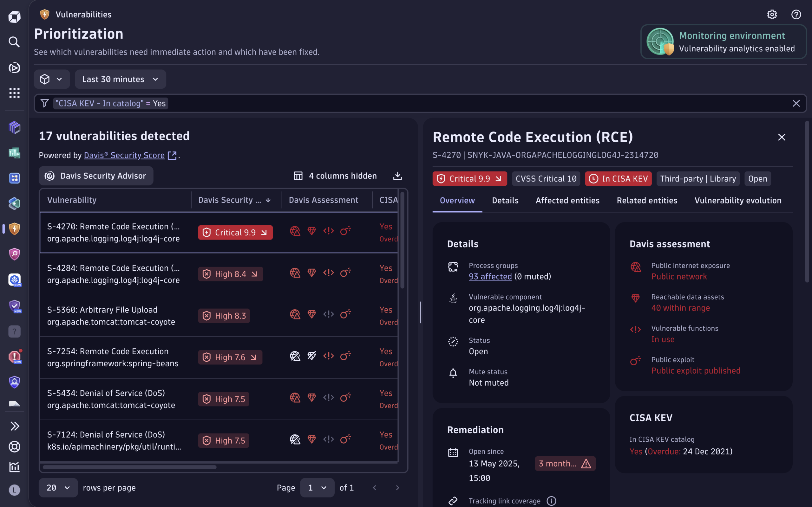The height and width of the screenshot is (507, 812).
Task: Open the page number selector dropdown
Action: point(317,488)
